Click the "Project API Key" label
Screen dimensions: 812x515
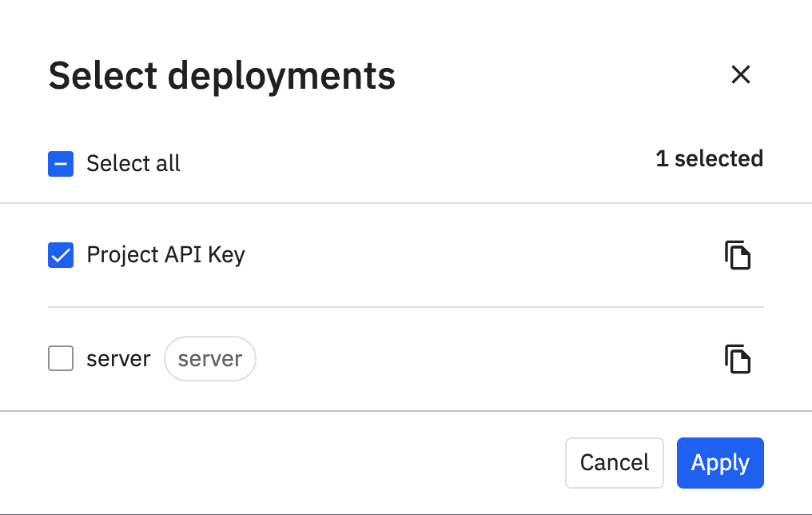pos(165,255)
